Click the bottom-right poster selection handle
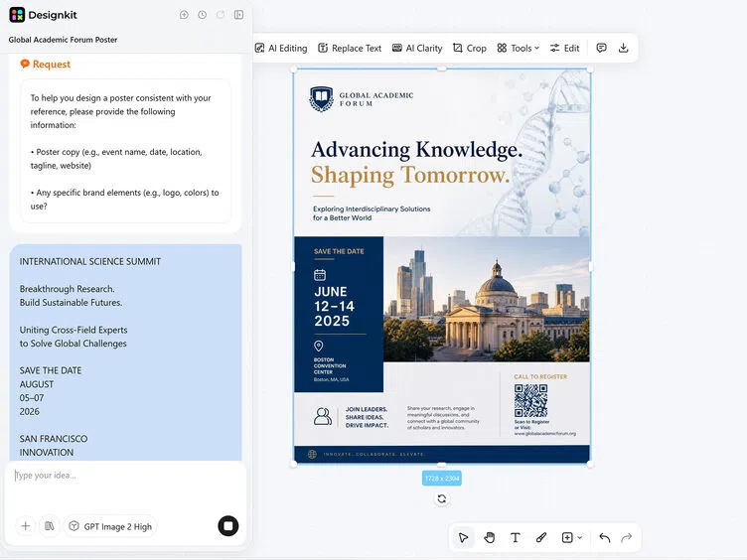Screen dimensions: 747x560 (590, 465)
